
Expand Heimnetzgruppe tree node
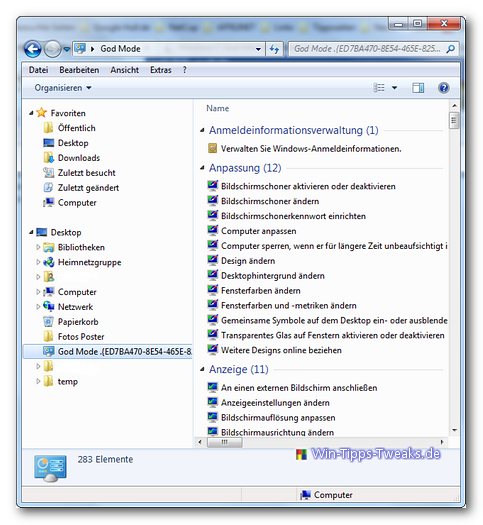[38, 262]
